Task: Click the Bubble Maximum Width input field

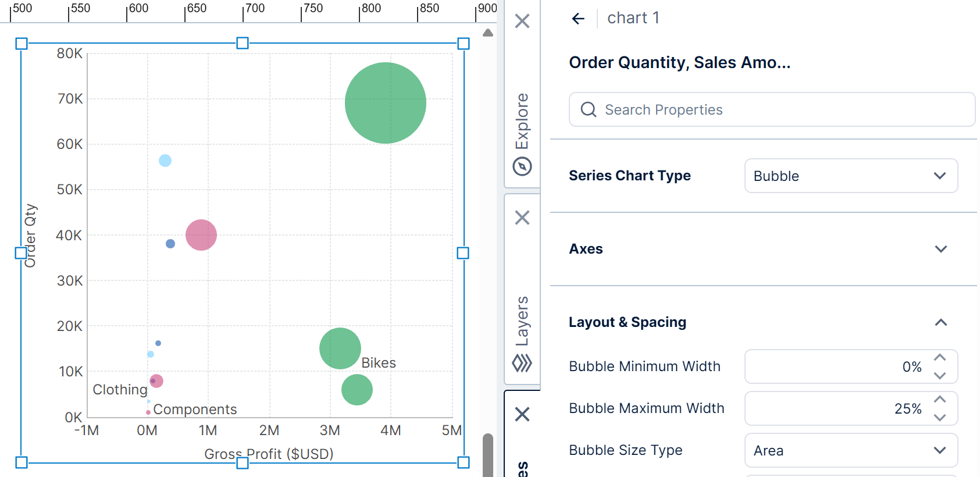Action: pyautogui.click(x=838, y=408)
